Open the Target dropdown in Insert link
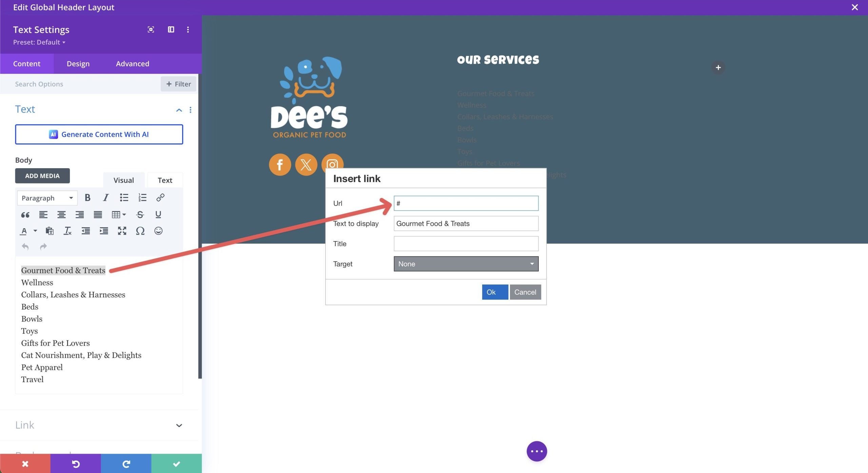Viewport: 868px width, 473px height. click(466, 264)
